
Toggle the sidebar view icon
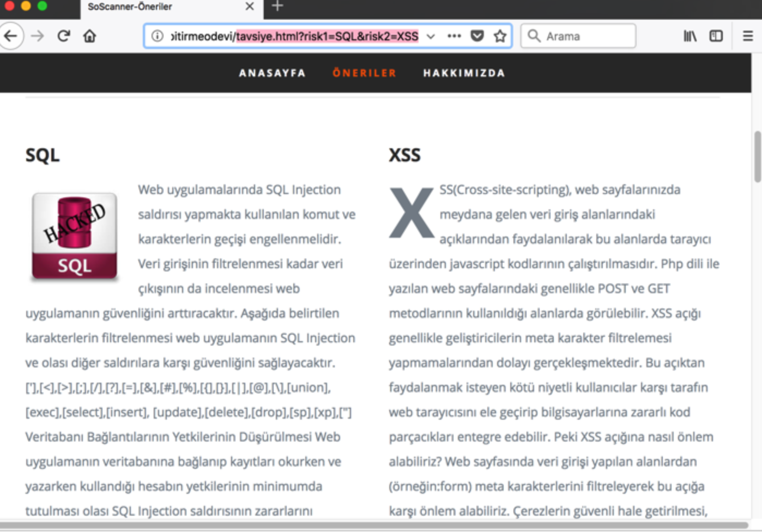[x=716, y=36]
